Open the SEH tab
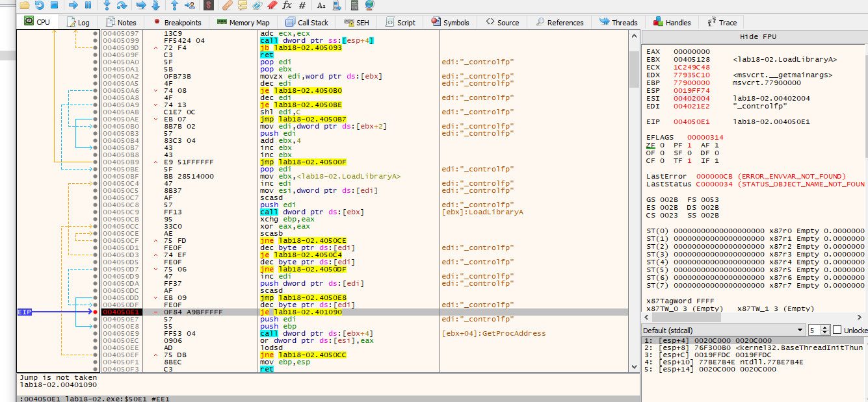The width and height of the screenshot is (868, 402). coord(356,22)
